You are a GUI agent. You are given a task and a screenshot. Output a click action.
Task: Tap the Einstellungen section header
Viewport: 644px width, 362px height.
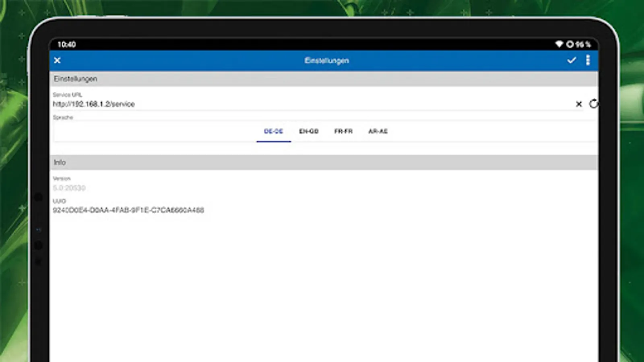click(x=324, y=79)
